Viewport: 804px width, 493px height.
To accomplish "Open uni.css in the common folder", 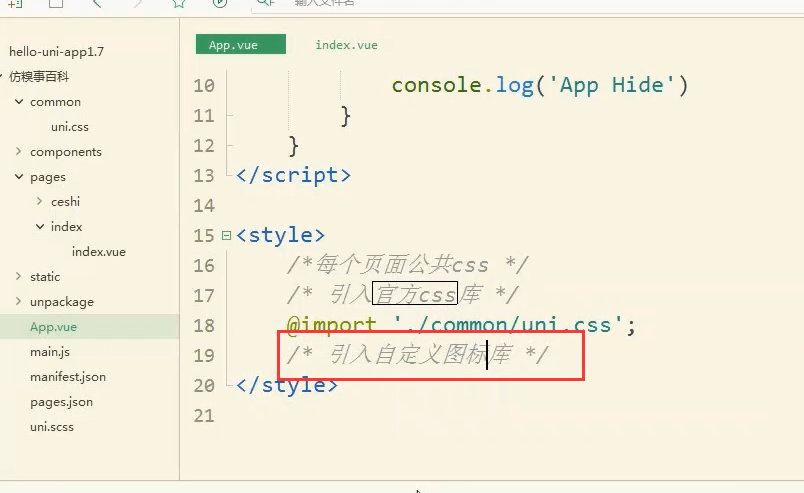I will coord(70,127).
